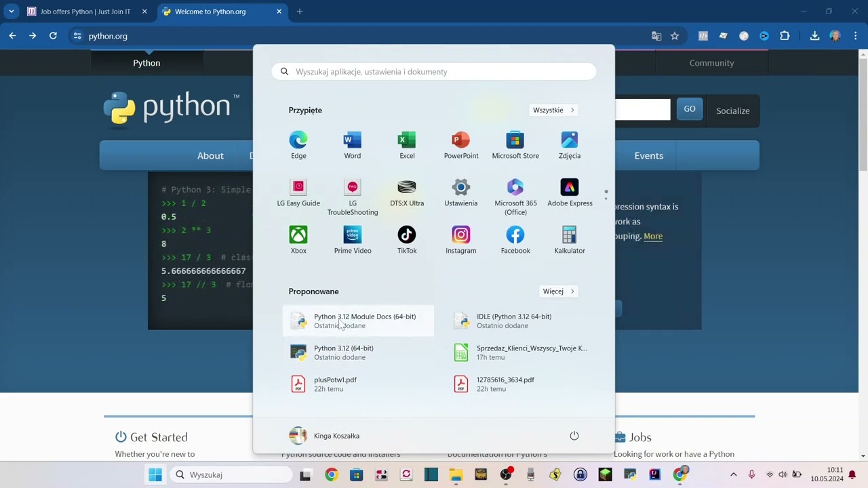Click the taskbar Wyszukaj search box
This screenshot has height=488, width=868.
click(x=231, y=474)
